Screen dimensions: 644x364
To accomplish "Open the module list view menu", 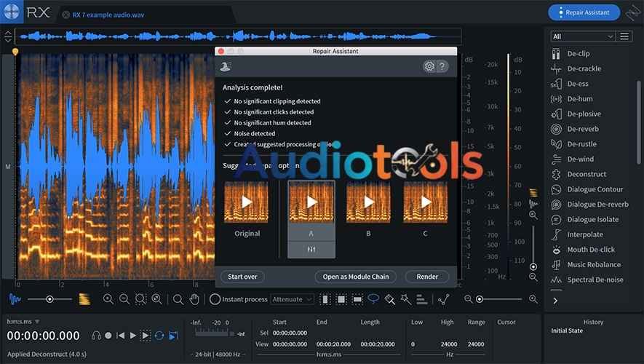I will point(624,36).
